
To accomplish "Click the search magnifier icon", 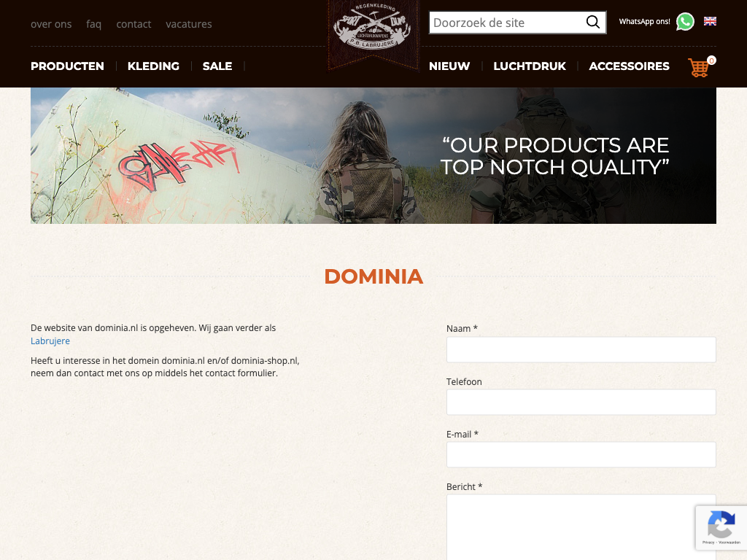I will click(x=592, y=22).
